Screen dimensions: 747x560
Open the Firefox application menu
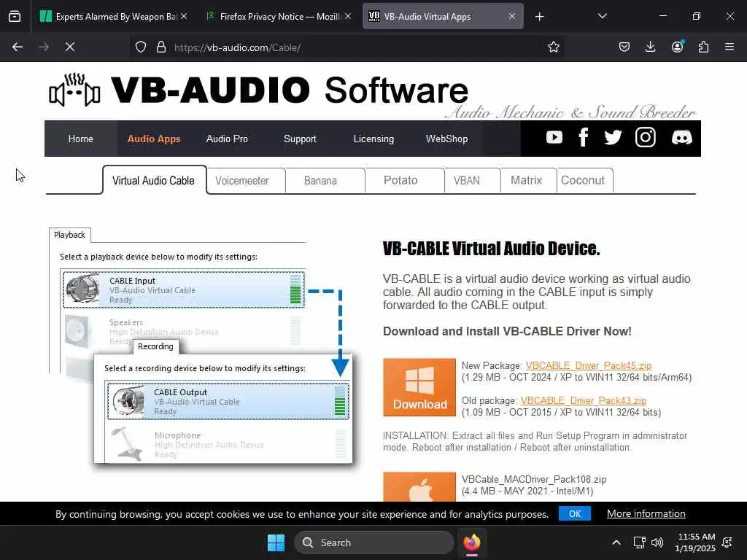pyautogui.click(x=729, y=47)
